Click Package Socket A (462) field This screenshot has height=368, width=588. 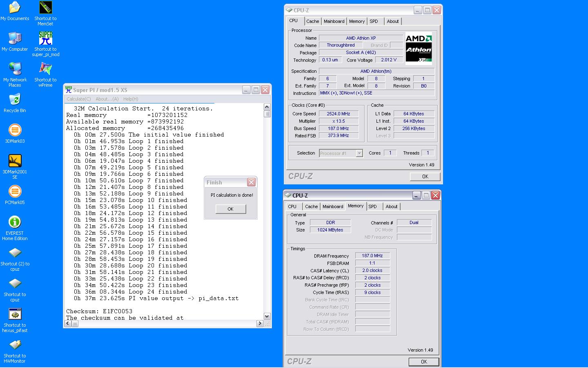[361, 52]
